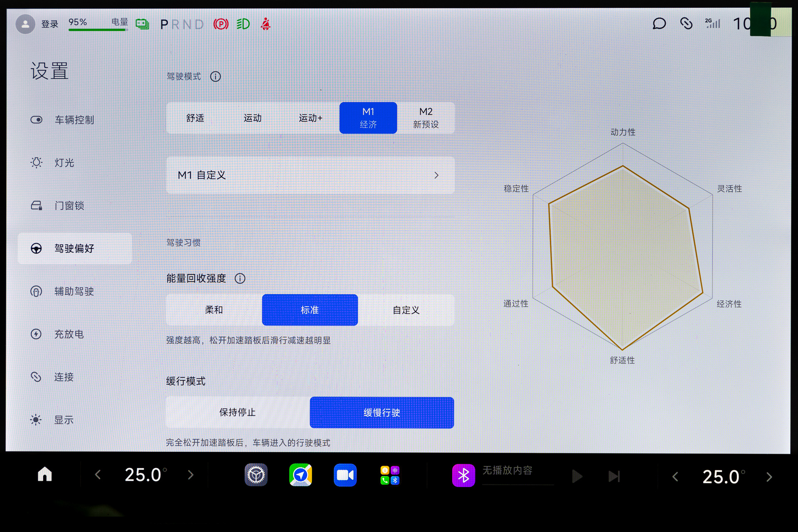798x532 pixels.
Task: Decrease right temperature with left arrow
Action: [675, 476]
